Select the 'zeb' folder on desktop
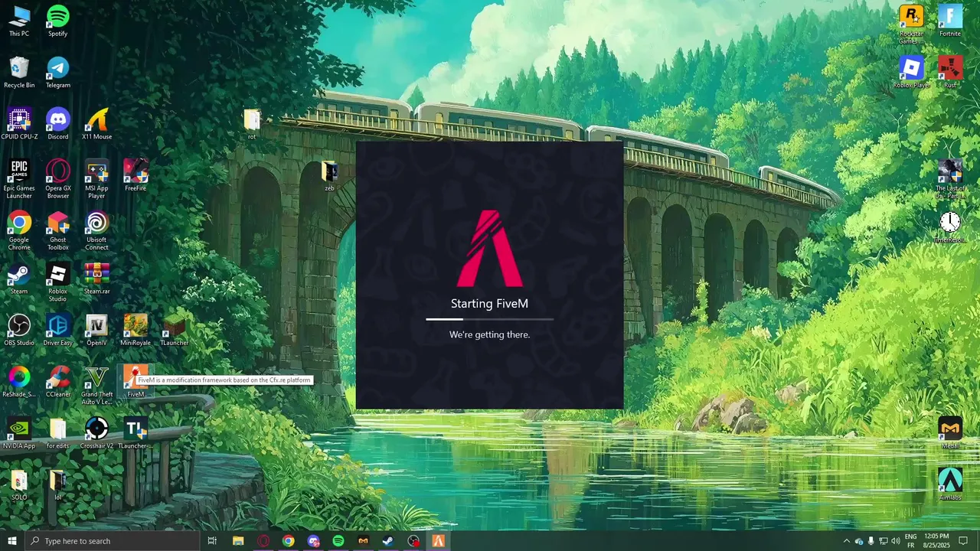 [329, 175]
